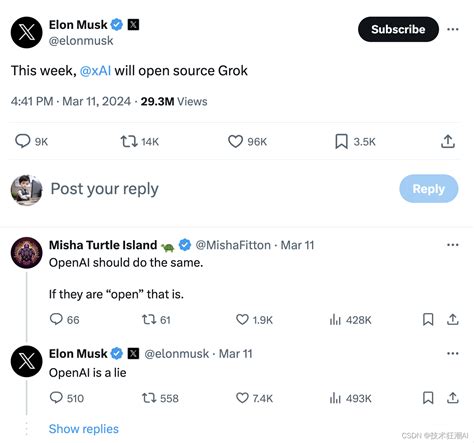Open the @xAI mention link
Image resolution: width=474 pixels, height=443 pixels.
click(x=95, y=71)
